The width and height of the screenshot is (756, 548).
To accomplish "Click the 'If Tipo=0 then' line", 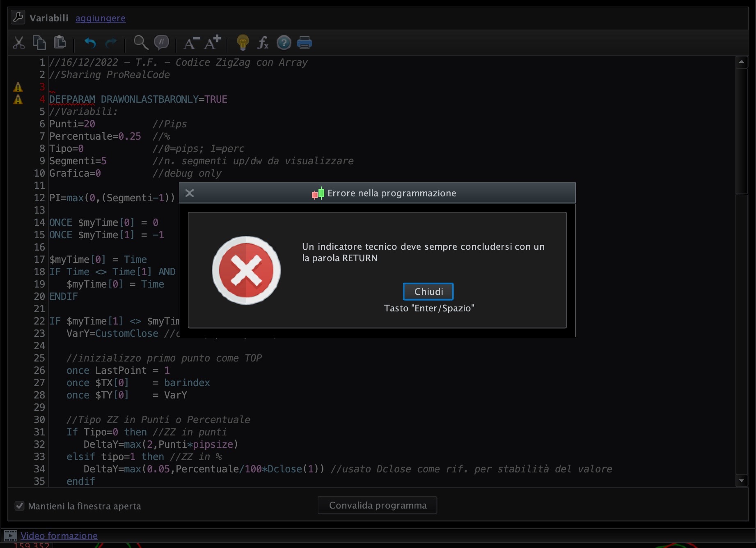I will [107, 432].
